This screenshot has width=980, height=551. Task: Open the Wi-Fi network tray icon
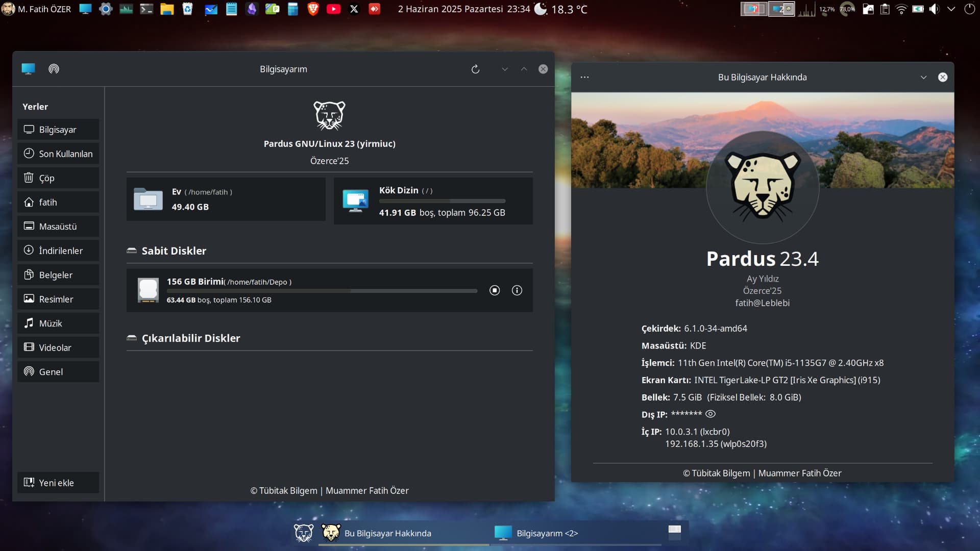coord(901,9)
